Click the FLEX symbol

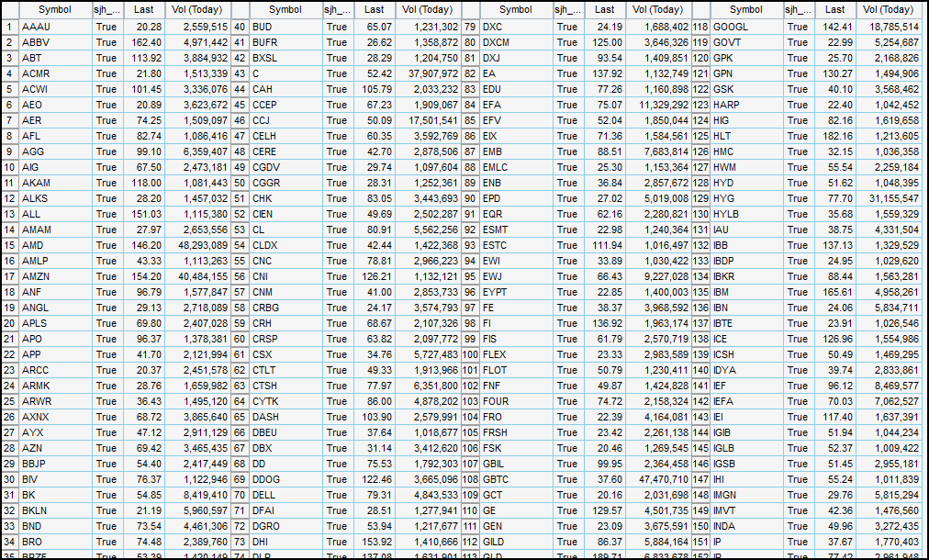tap(516, 354)
